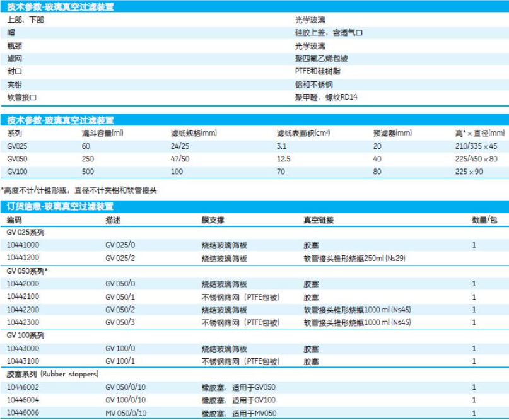
Task: Select order code 10446004
Action: pyautogui.click(x=23, y=400)
